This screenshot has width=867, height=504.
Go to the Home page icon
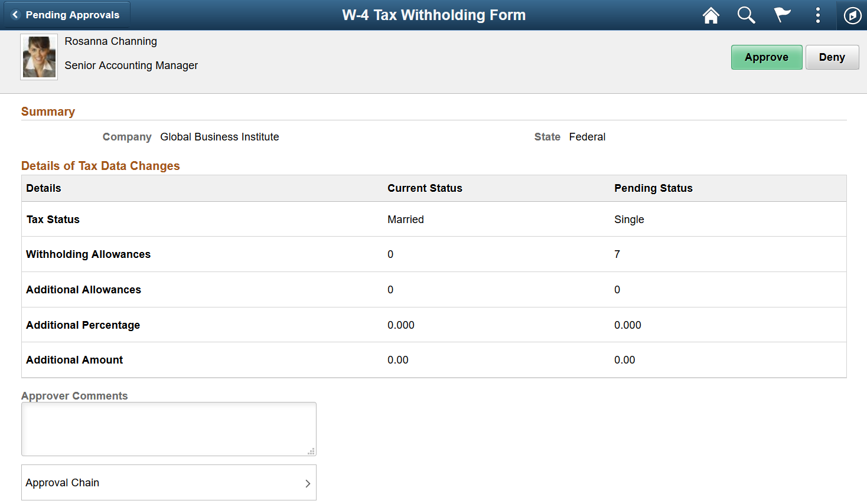click(x=711, y=15)
